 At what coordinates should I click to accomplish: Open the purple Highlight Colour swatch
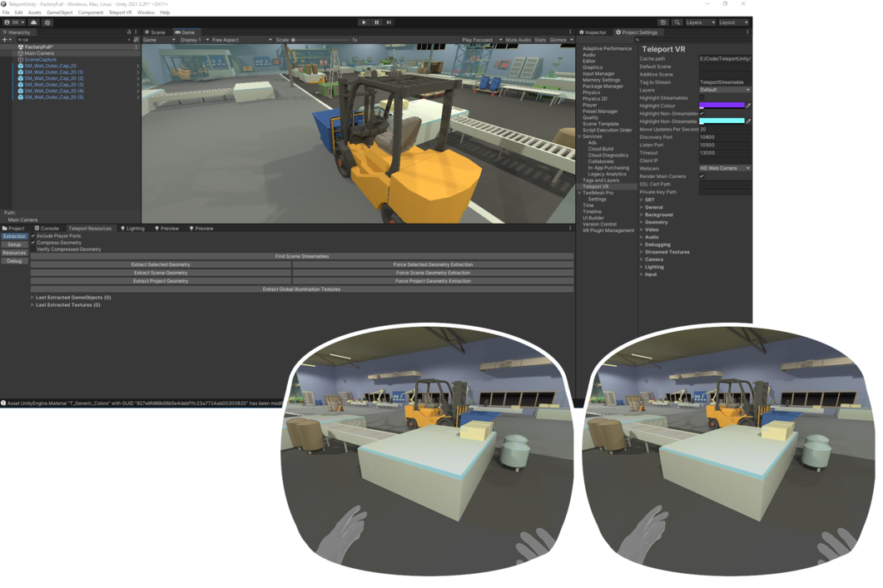[x=722, y=106]
